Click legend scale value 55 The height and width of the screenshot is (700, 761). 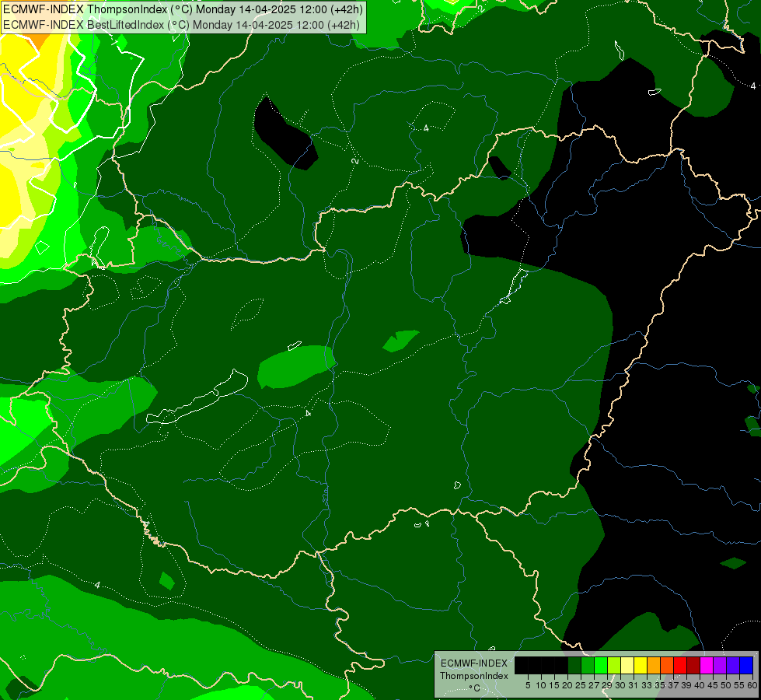[x=740, y=685]
